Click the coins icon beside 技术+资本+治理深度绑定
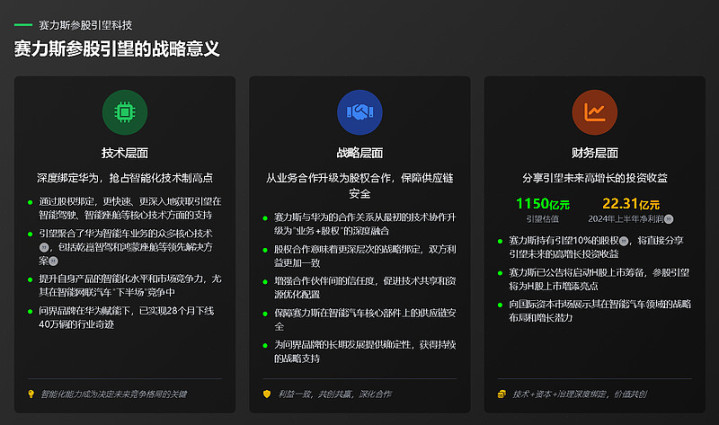 click(502, 394)
